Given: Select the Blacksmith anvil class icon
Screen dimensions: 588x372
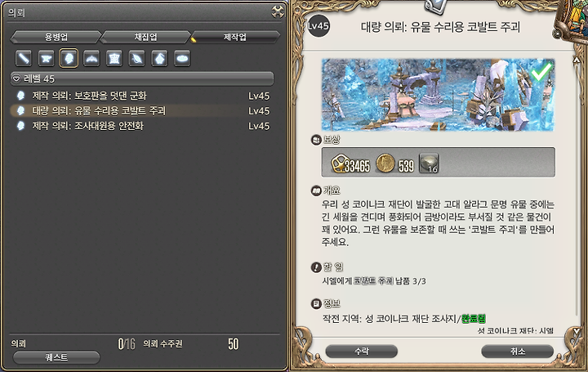Looking at the screenshot, I should pos(46,59).
